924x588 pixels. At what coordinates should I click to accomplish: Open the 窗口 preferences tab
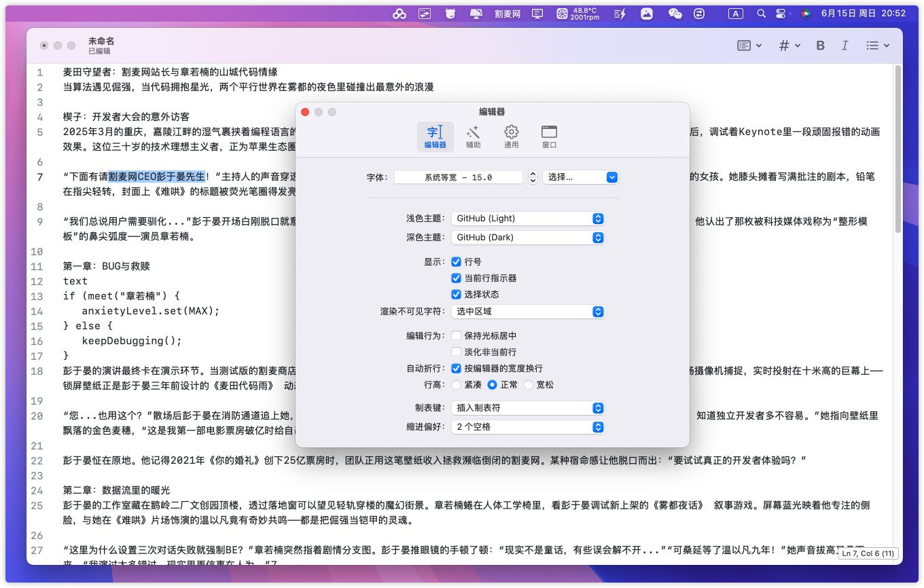click(x=549, y=136)
